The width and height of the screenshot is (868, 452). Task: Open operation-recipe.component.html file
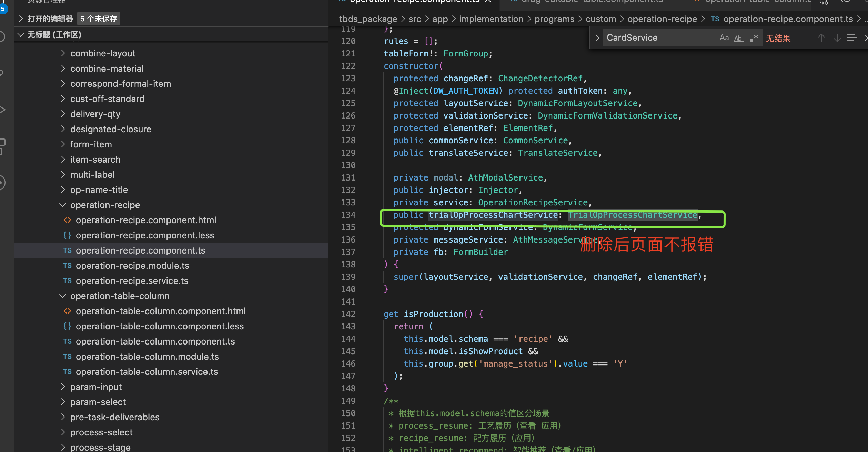coord(146,220)
